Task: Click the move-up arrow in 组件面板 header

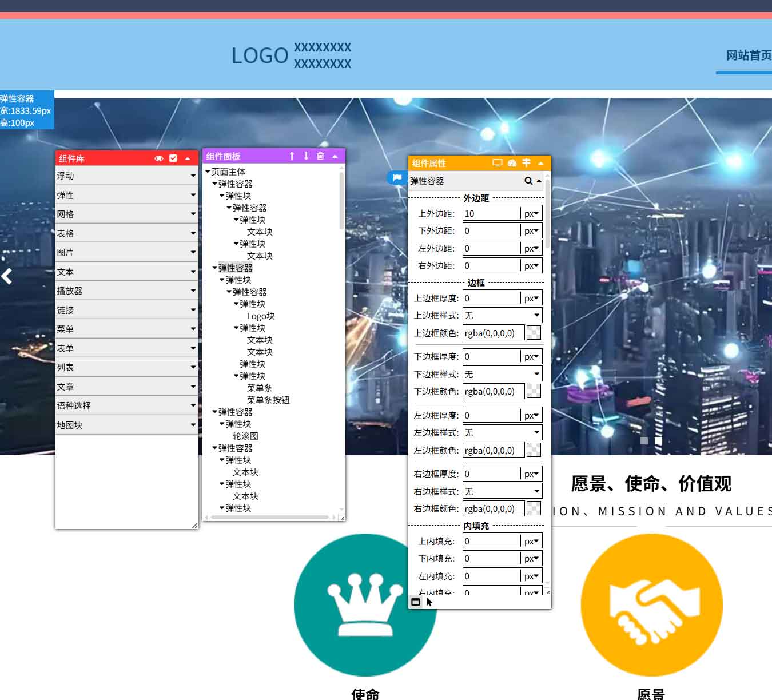Action: [x=292, y=156]
